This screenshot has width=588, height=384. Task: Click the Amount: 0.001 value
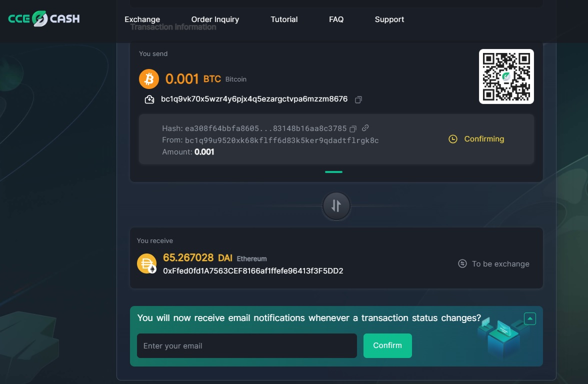point(204,152)
